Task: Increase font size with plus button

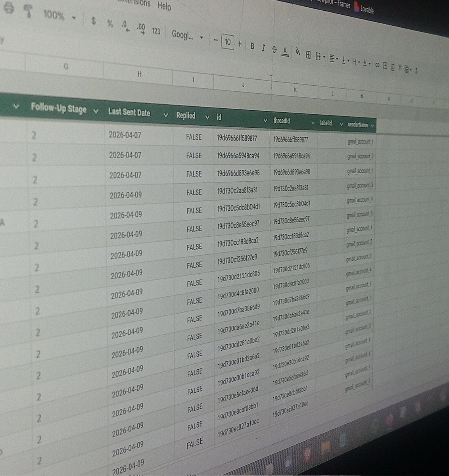Action: (240, 44)
